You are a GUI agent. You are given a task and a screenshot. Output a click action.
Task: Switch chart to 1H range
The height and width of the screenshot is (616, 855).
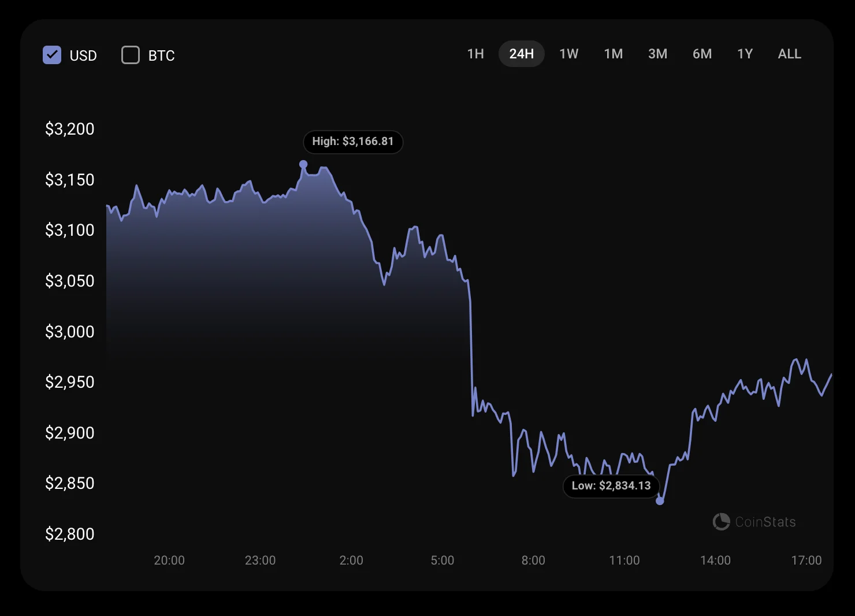(475, 54)
